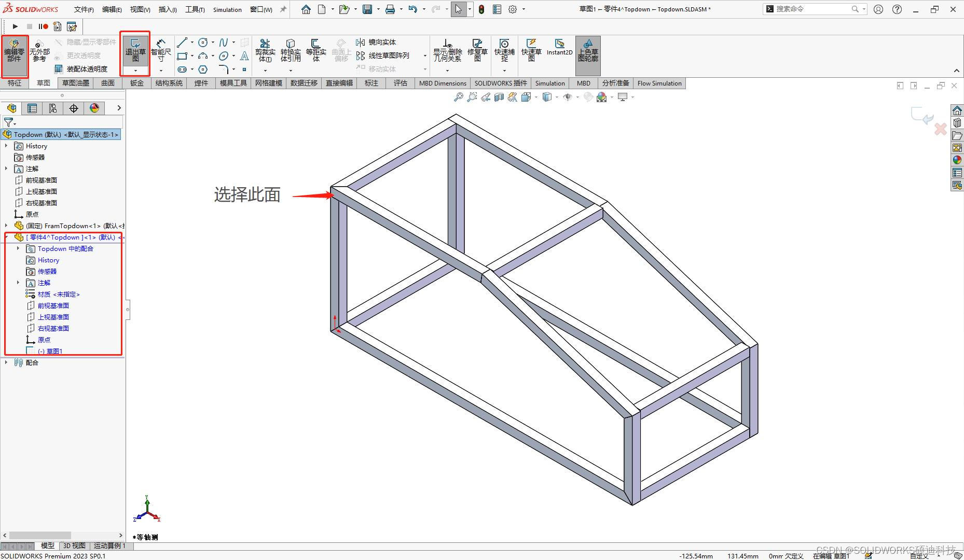Select the Sketch Fillet tool
This screenshot has width=964, height=560.
click(224, 69)
